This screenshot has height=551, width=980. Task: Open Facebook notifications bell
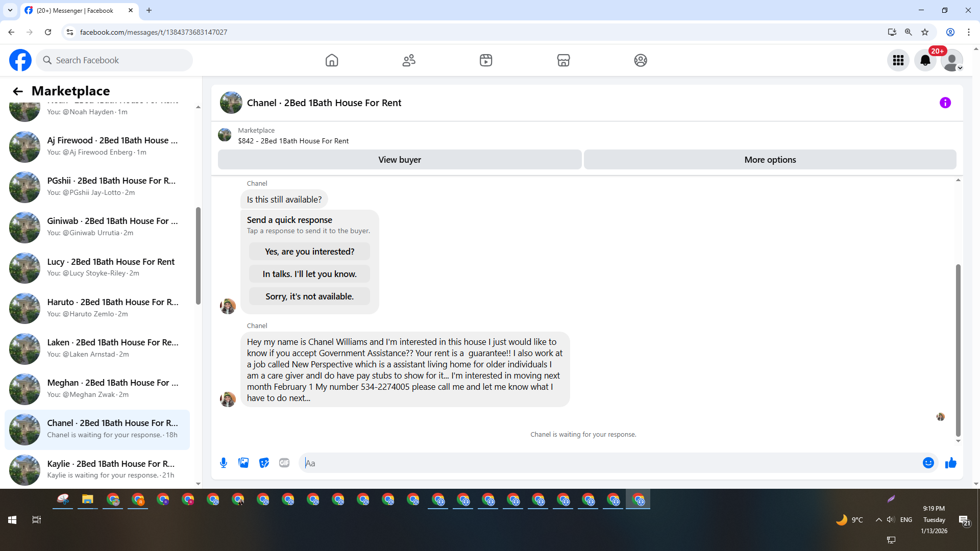tap(925, 60)
